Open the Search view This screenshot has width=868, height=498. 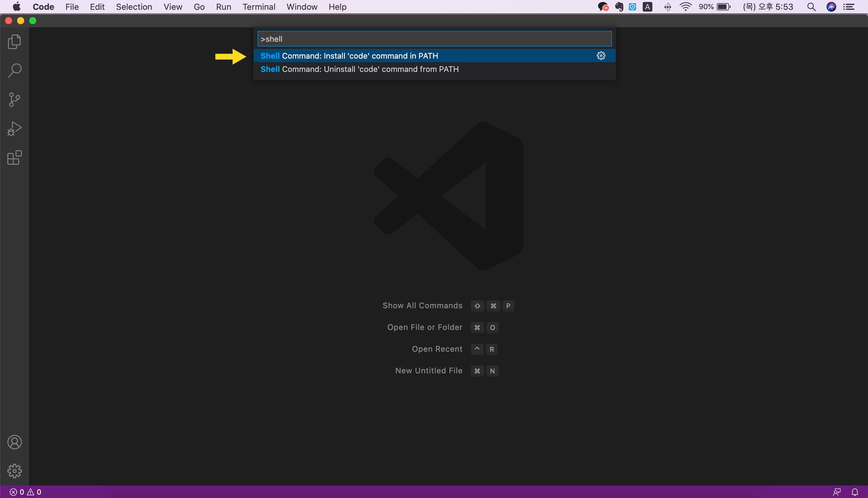tap(14, 70)
